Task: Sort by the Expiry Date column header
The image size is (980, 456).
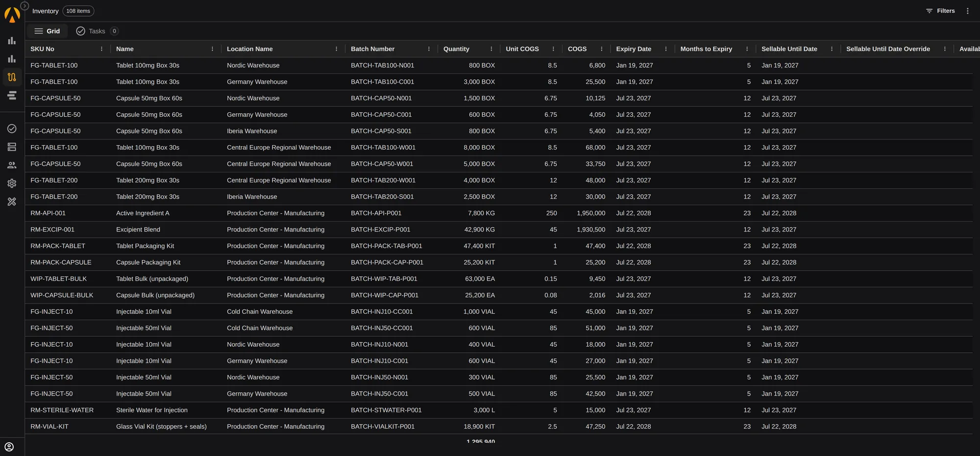Action: 634,49
